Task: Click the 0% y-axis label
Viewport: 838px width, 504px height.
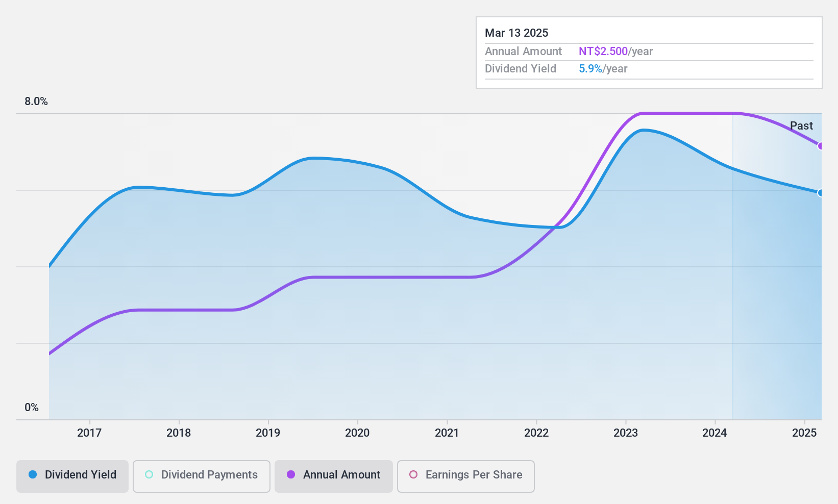Action: pyautogui.click(x=32, y=408)
